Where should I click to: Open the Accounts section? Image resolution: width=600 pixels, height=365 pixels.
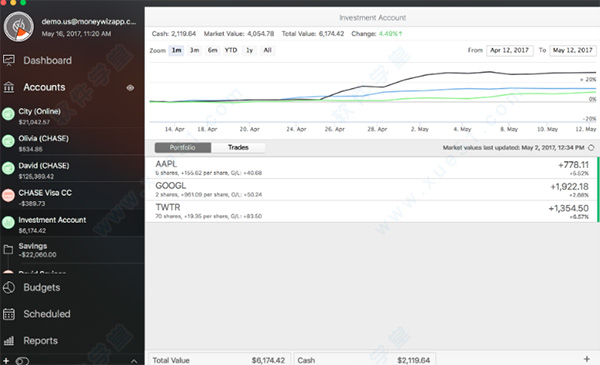44,87
